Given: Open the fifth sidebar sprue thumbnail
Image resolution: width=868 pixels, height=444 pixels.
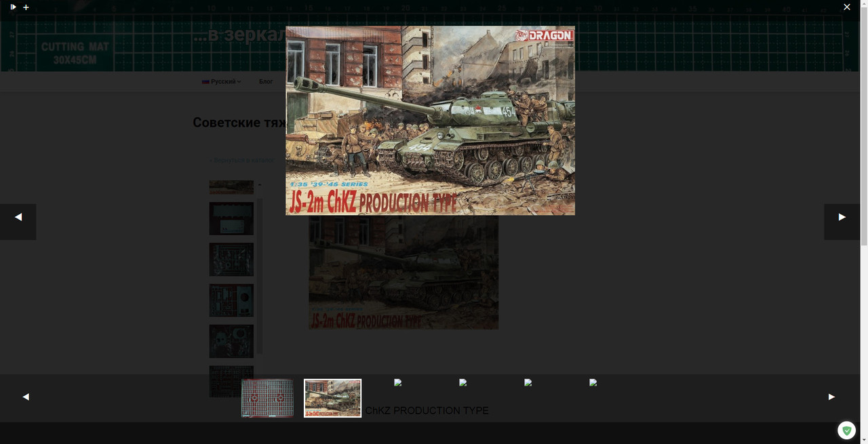Looking at the screenshot, I should [231, 341].
